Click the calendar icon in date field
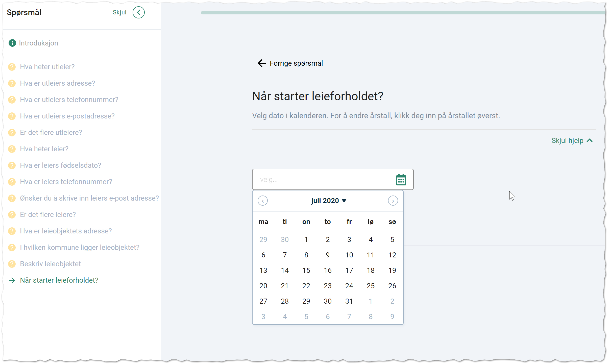Screen dimensions: 608x364 [x=401, y=180]
